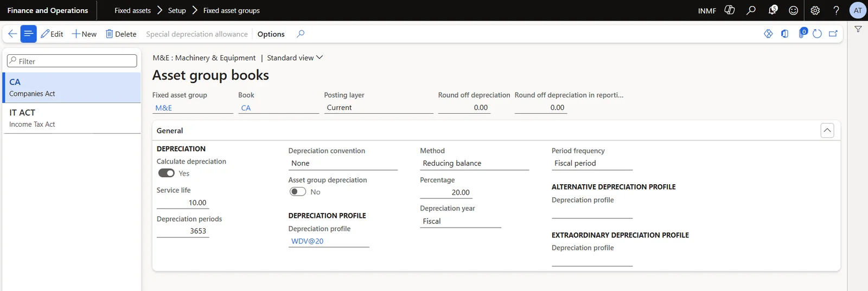
Task: Create a new record with New
Action: [x=84, y=34]
